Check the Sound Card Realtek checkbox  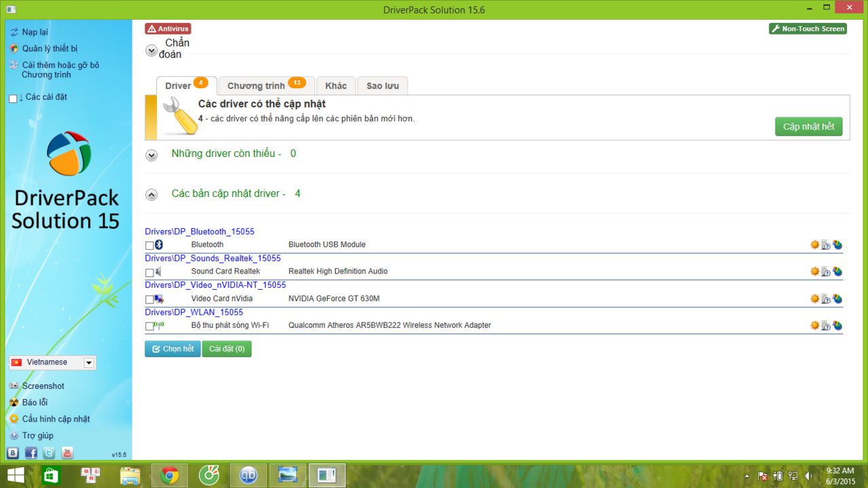(149, 272)
